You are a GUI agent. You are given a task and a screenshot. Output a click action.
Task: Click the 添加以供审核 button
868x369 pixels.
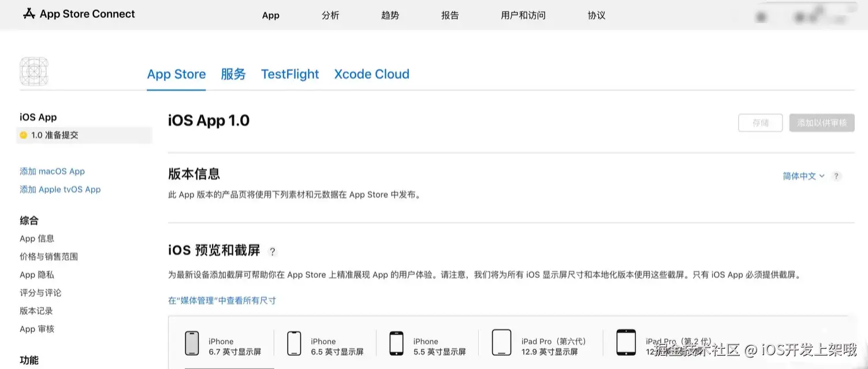[x=821, y=122]
